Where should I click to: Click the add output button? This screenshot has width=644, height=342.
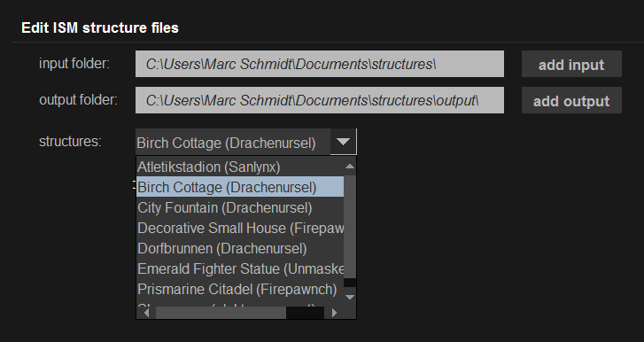[x=571, y=100]
